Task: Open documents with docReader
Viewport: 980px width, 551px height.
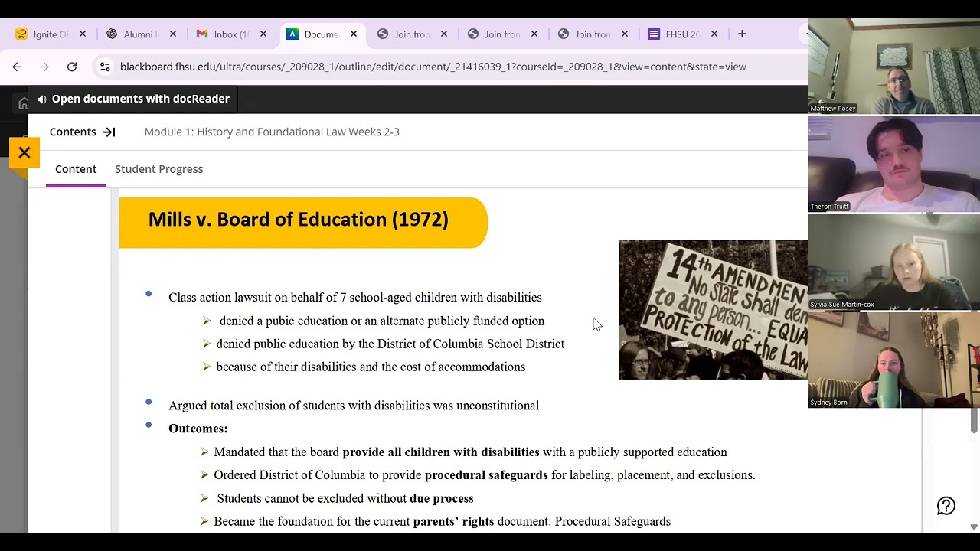Action: click(133, 99)
